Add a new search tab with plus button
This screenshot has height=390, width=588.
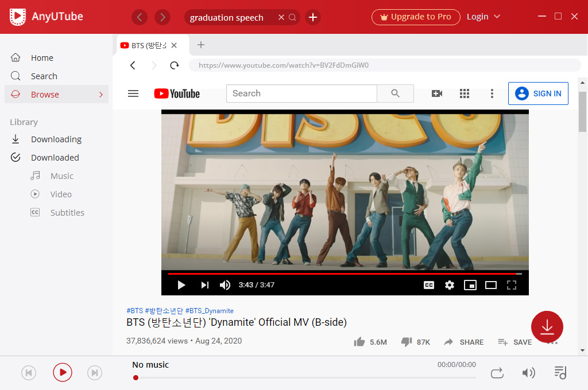[313, 17]
